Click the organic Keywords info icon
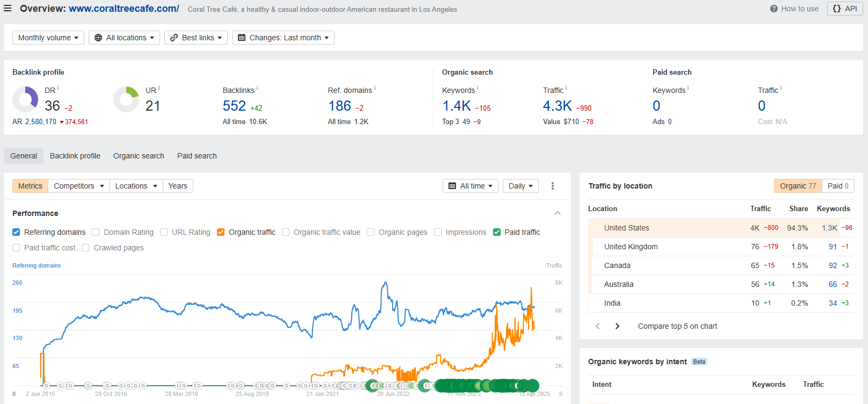The width and height of the screenshot is (868, 404). [x=478, y=88]
